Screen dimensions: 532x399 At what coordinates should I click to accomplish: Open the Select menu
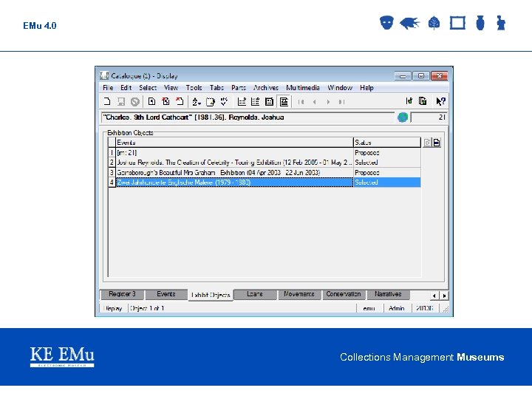click(x=148, y=87)
